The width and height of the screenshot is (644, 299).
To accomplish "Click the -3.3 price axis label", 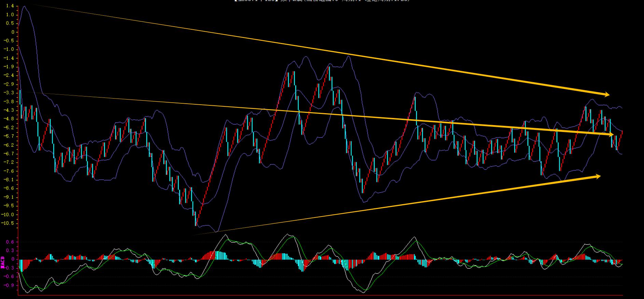I will click(10, 93).
